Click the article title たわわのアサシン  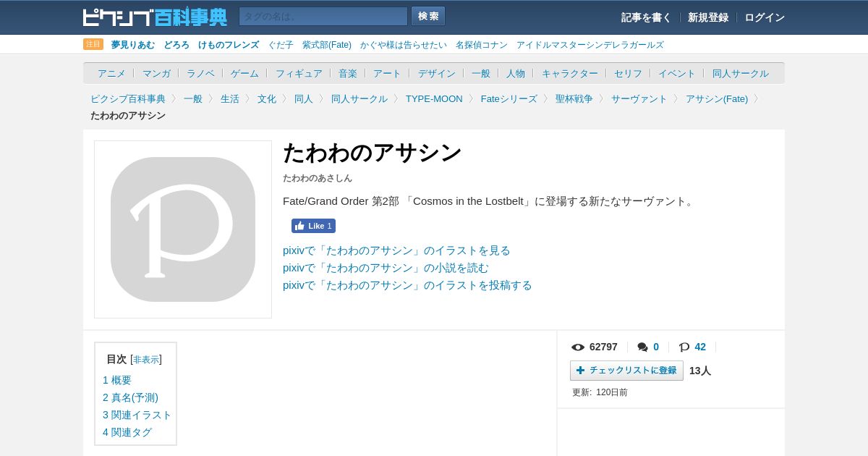pos(372,153)
